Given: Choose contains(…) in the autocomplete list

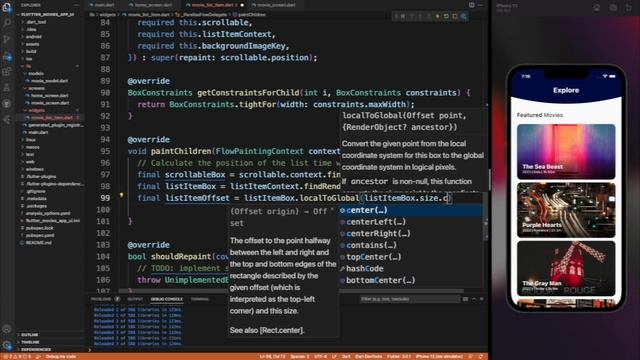Looking at the screenshot, I should [411, 245].
